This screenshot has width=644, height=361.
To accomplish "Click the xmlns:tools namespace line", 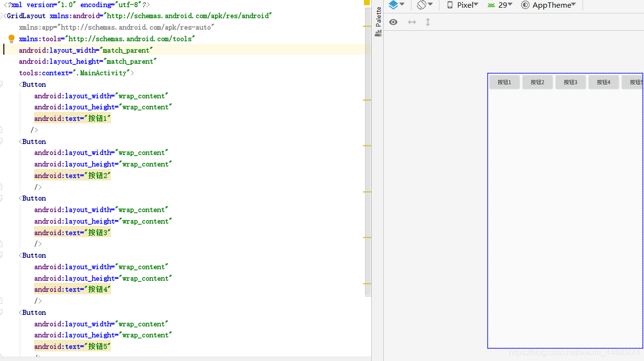I will click(x=107, y=39).
